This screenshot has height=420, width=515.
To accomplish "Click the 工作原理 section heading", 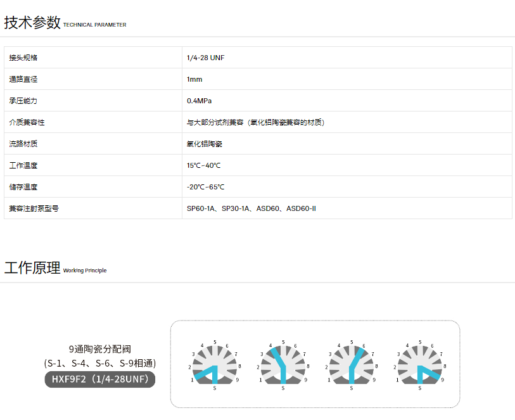I will coord(32,268).
